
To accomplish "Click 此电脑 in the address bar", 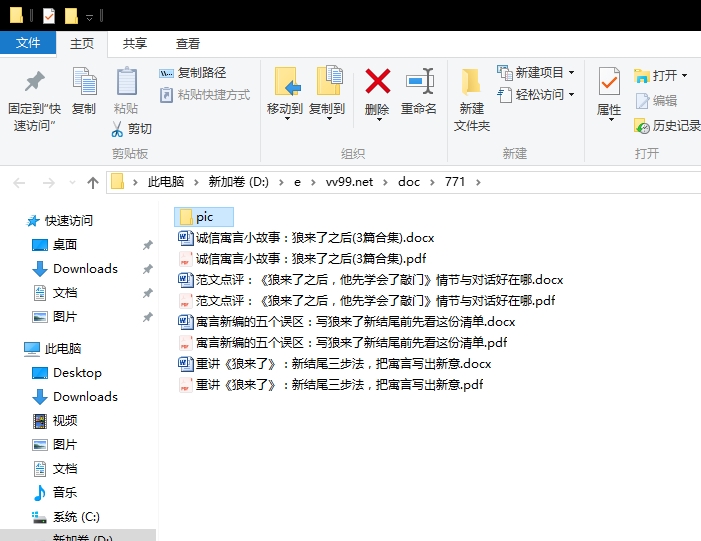I will pyautogui.click(x=166, y=182).
